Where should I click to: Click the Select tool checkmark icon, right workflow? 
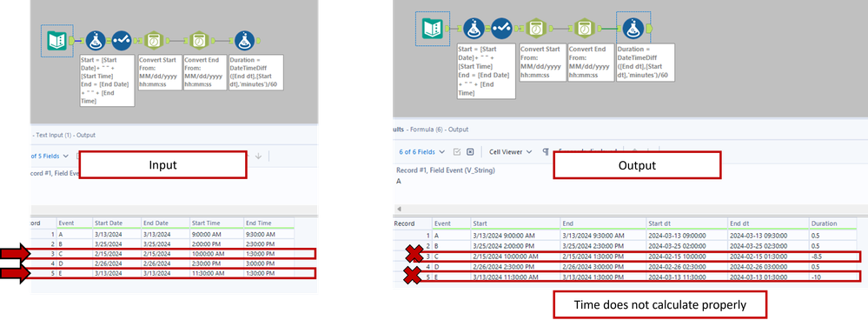pos(501,28)
